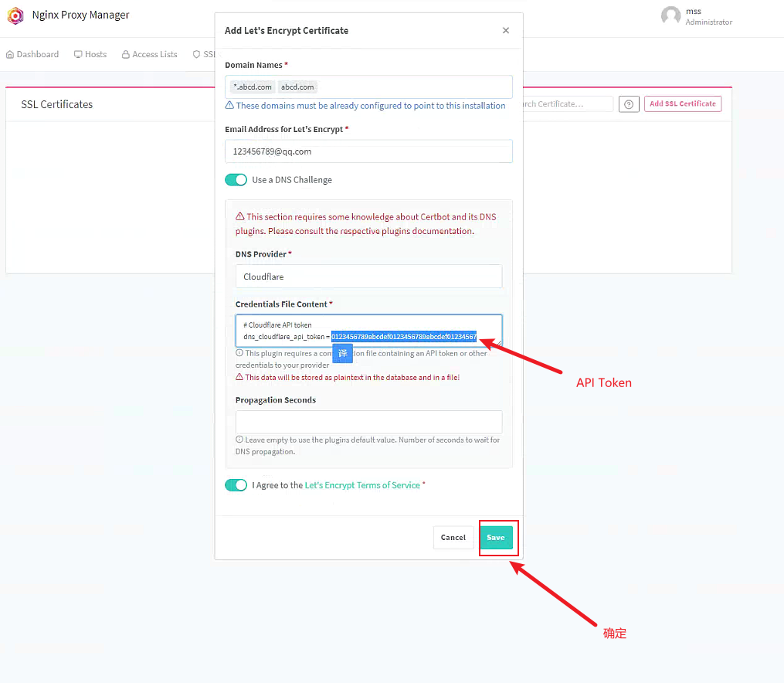Cancel the certificate dialog

[453, 538]
